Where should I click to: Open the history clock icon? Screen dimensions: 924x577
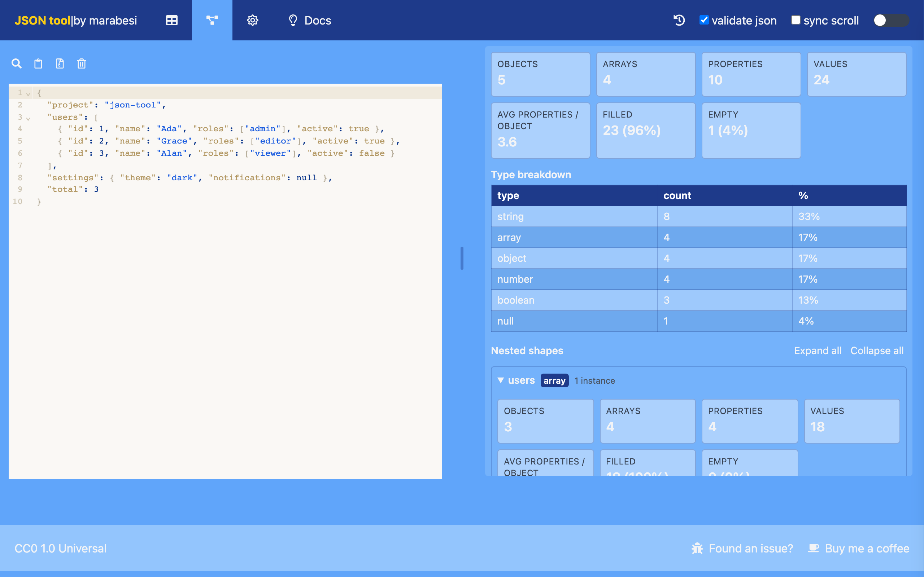point(679,20)
